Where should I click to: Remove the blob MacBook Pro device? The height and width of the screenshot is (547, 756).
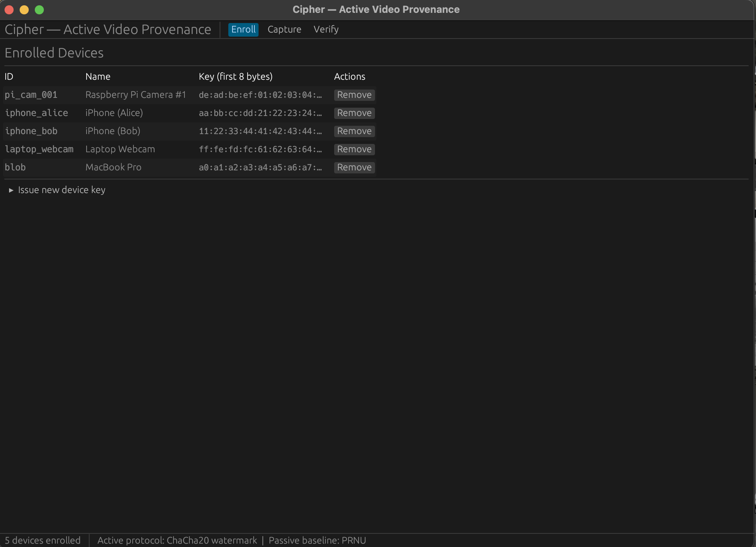coord(354,167)
